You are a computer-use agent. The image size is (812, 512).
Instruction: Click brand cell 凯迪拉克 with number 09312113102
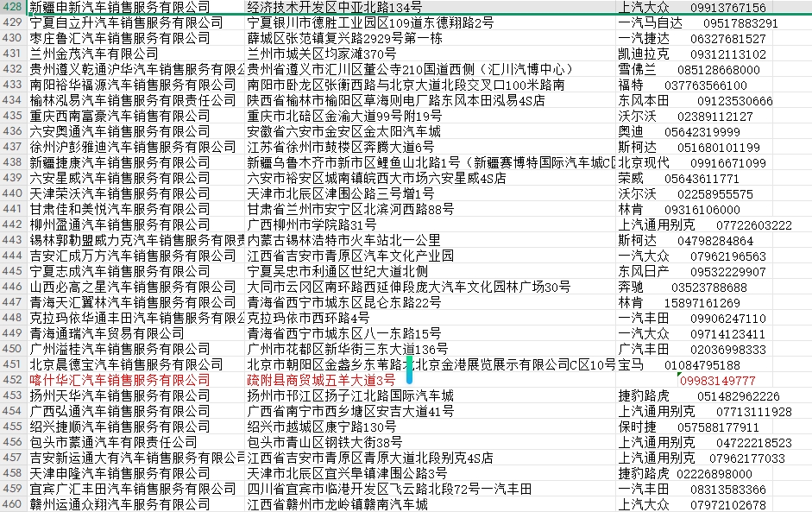(692, 54)
